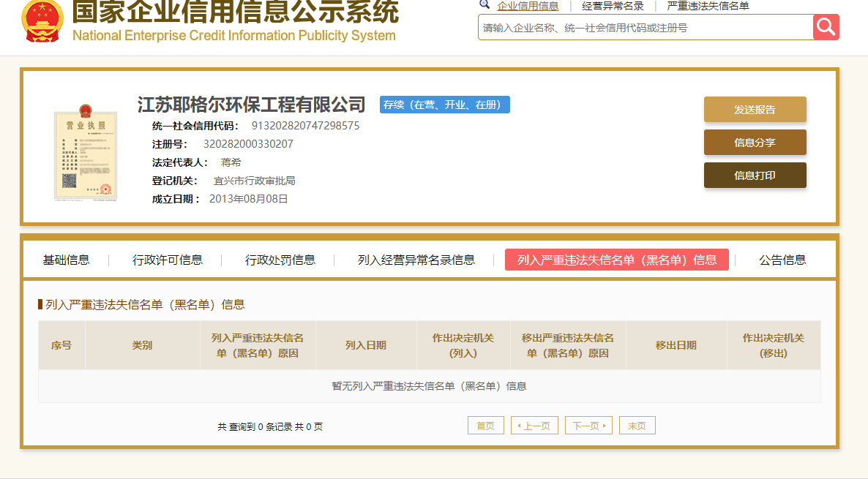Click the 发送报告 button
This screenshot has width=868, height=479.
755,110
